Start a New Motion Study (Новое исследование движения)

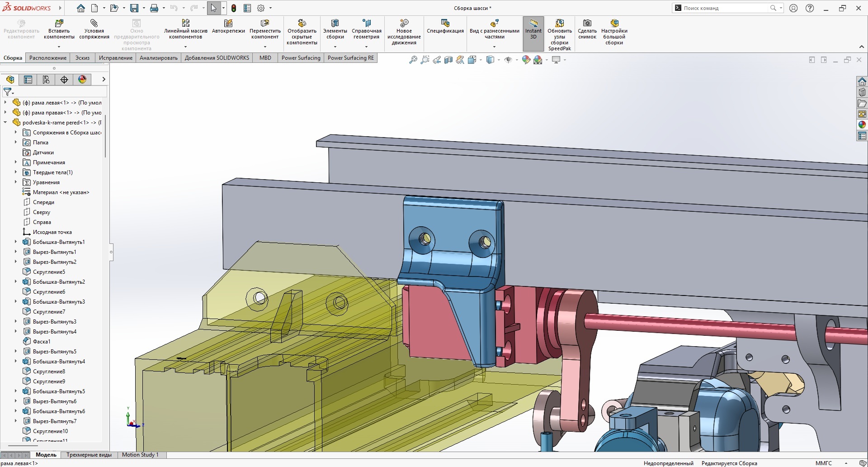(x=404, y=24)
